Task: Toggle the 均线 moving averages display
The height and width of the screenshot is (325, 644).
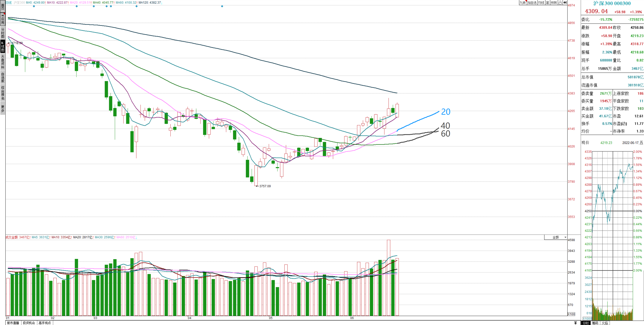Action: tap(541, 3)
